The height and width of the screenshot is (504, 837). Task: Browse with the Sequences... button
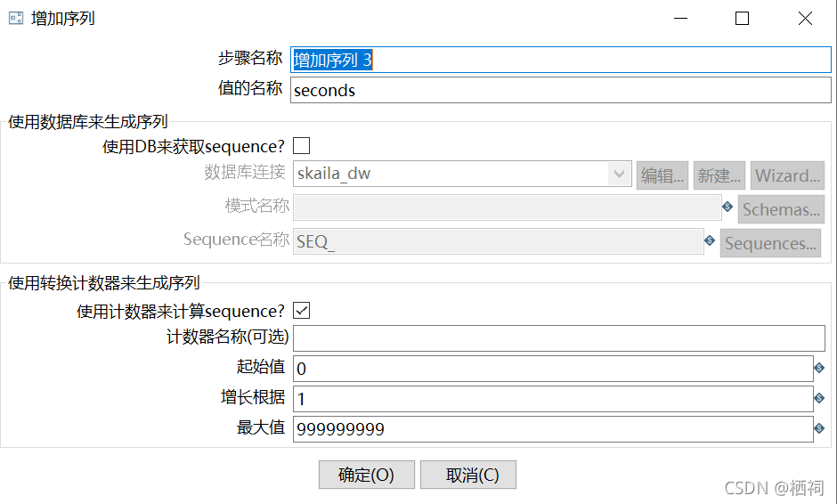click(770, 243)
